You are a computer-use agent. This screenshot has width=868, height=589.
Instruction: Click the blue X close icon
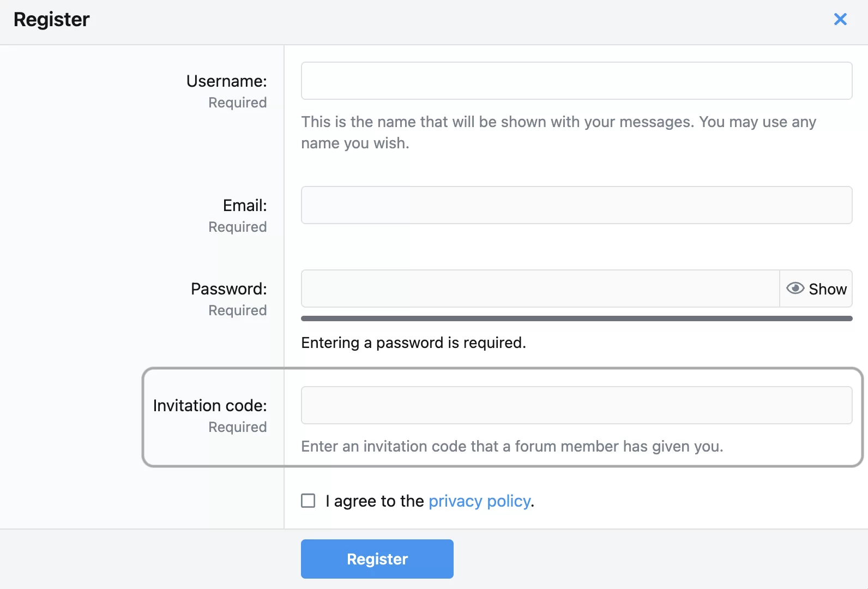coord(840,19)
